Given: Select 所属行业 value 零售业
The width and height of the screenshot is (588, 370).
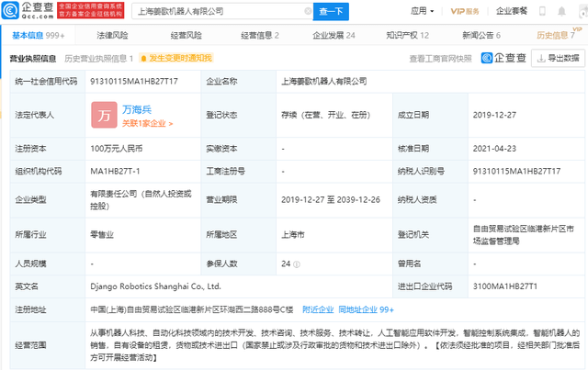Looking at the screenshot, I should pos(102,235).
